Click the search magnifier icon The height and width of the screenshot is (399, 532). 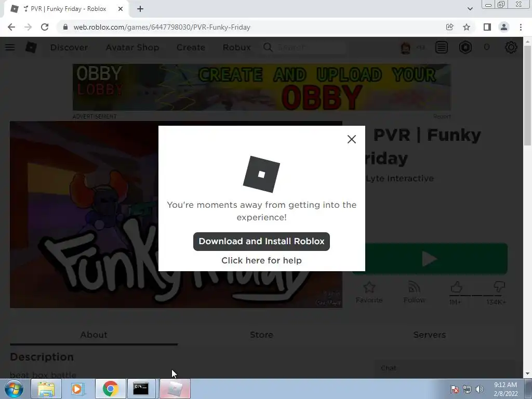(268, 47)
